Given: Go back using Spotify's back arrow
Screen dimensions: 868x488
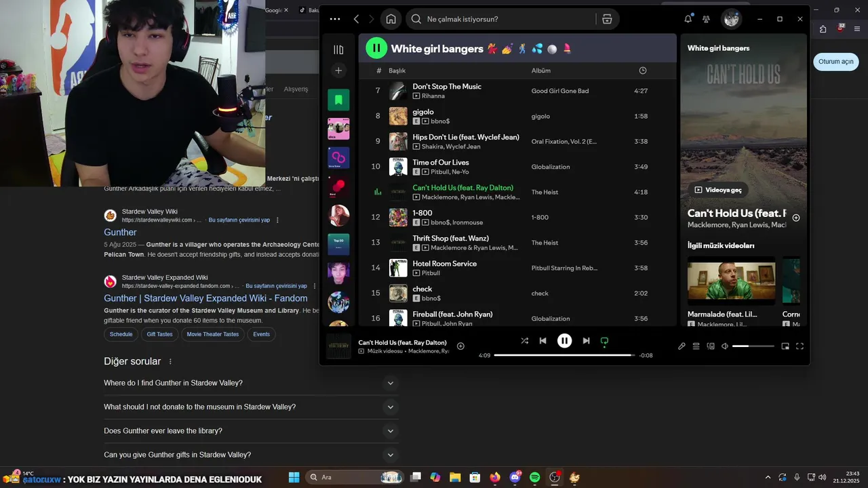Looking at the screenshot, I should tap(357, 19).
